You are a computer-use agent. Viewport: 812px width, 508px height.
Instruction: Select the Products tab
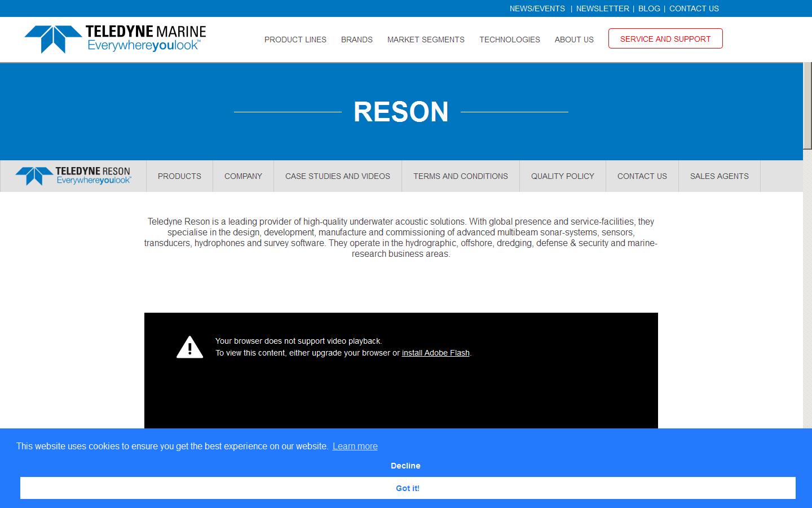pos(179,176)
